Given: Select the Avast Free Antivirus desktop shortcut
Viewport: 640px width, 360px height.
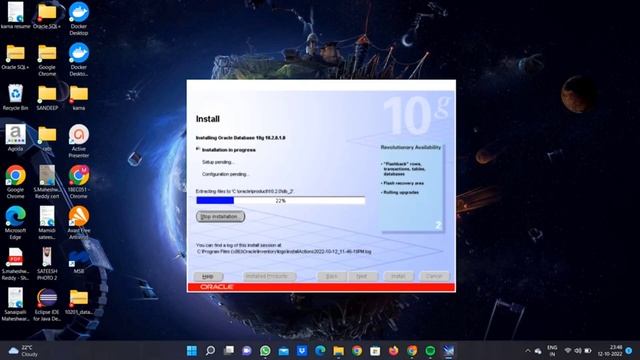Looking at the screenshot, I should point(79,223).
